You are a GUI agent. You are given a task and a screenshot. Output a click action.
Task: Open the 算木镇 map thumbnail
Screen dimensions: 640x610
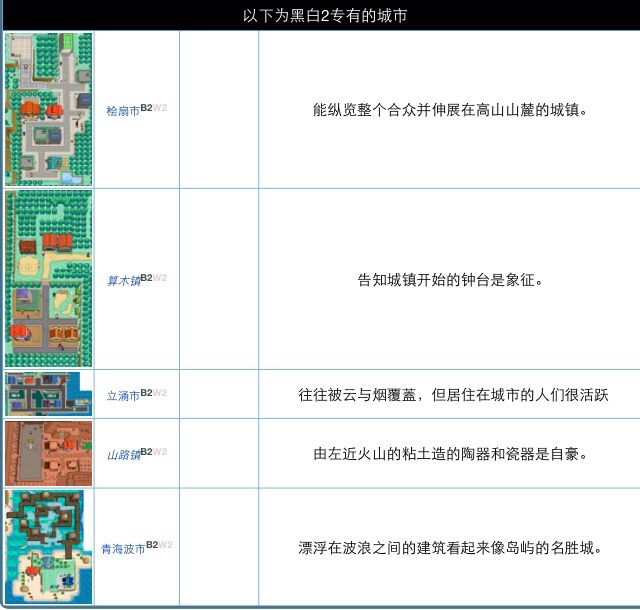pyautogui.click(x=49, y=278)
